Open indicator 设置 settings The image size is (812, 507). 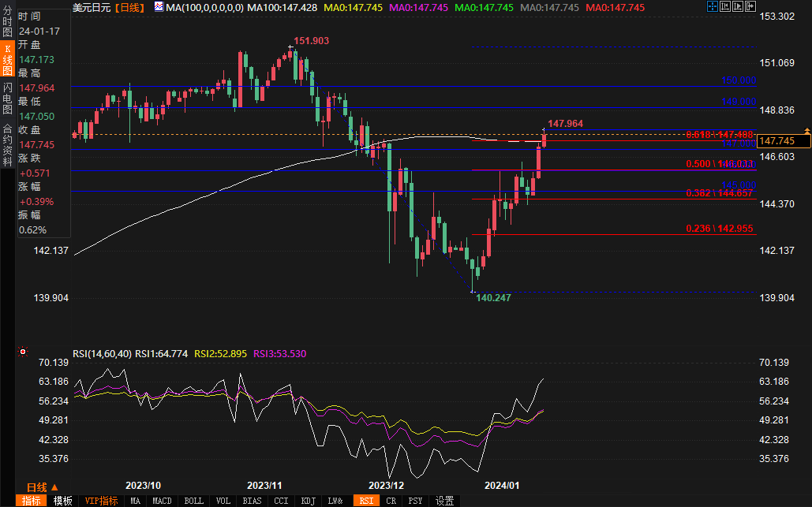point(444,500)
